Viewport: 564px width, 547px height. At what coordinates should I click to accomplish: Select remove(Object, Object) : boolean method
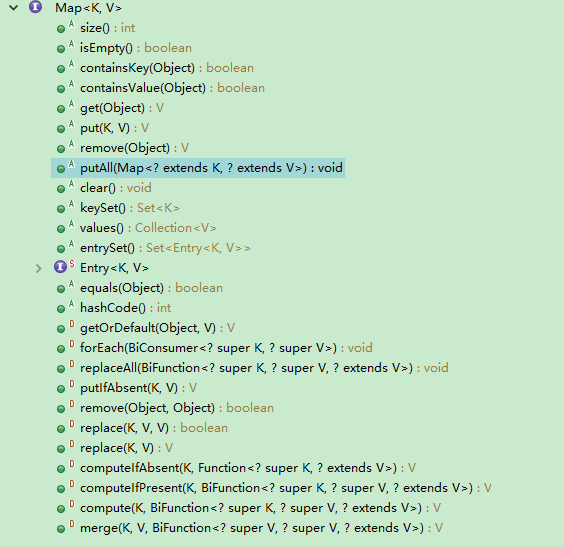[x=177, y=408]
